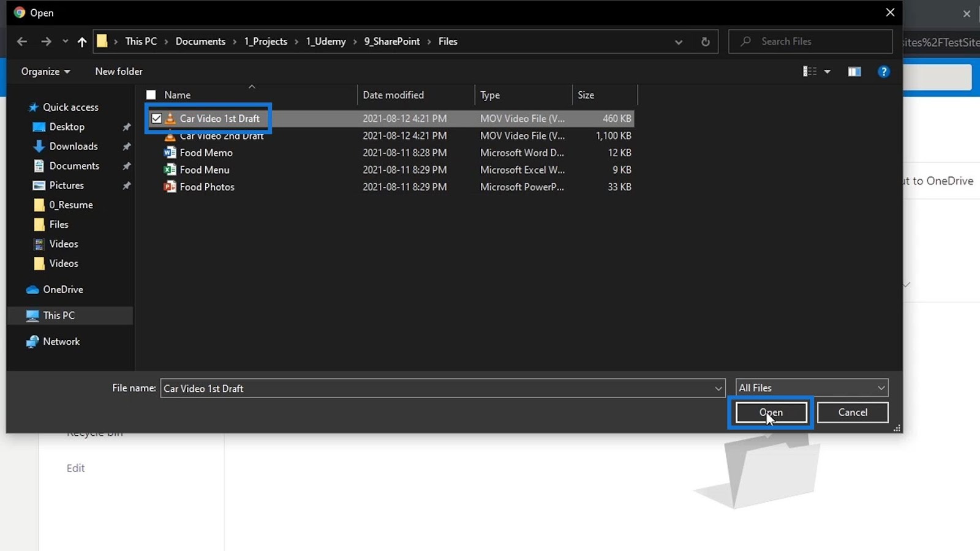Expand the address bar history dropdown
The width and height of the screenshot is (980, 551).
679,42
